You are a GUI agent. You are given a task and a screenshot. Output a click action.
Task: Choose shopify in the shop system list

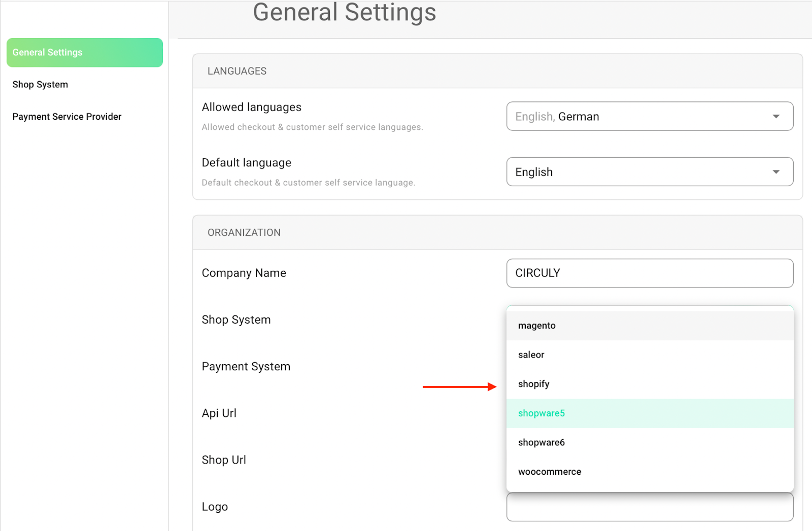[x=650, y=384]
